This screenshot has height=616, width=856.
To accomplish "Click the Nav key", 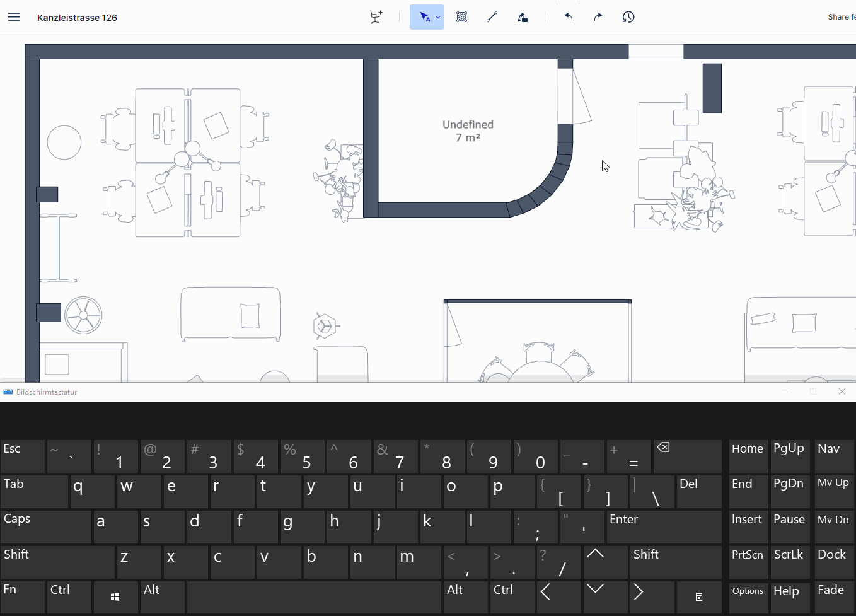I will 835,456.
